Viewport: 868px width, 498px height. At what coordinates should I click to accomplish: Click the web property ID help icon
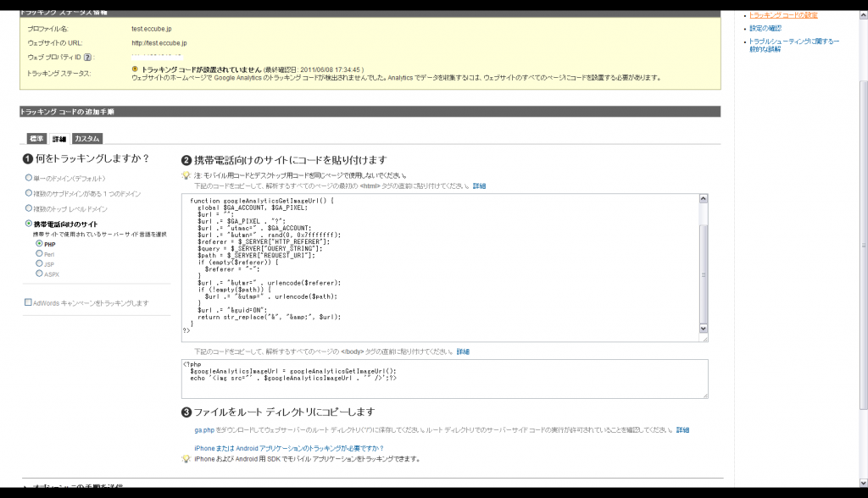pyautogui.click(x=87, y=57)
